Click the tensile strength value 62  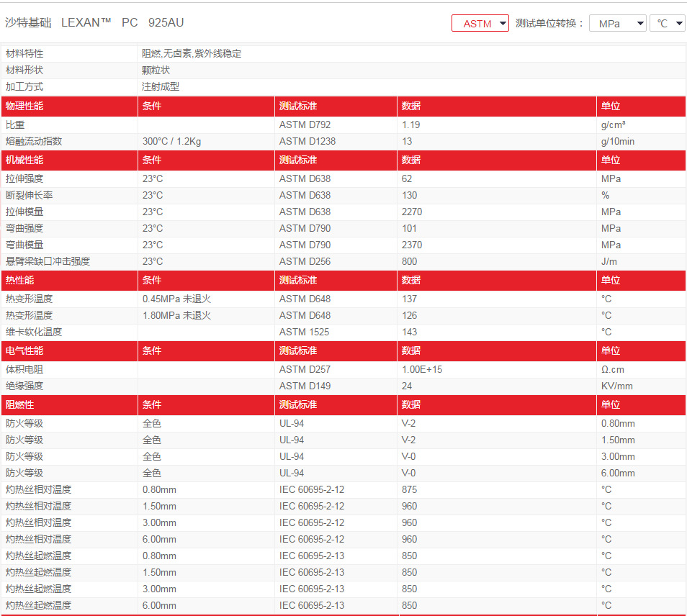tap(407, 178)
